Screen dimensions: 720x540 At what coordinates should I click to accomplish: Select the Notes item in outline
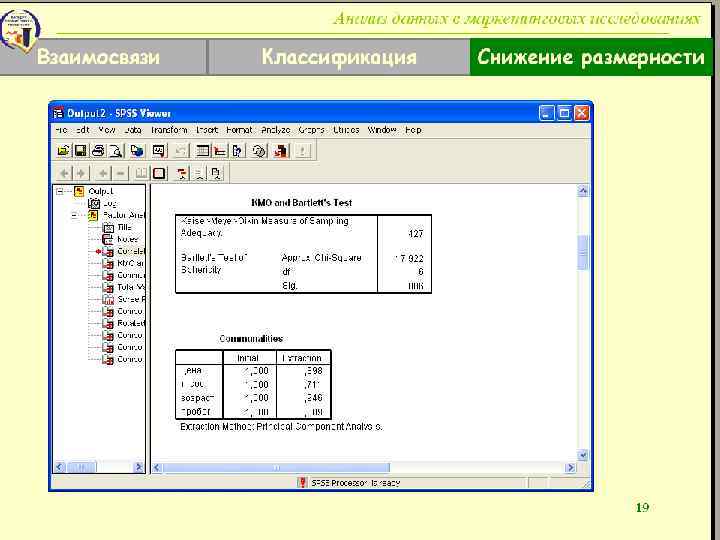click(x=127, y=239)
